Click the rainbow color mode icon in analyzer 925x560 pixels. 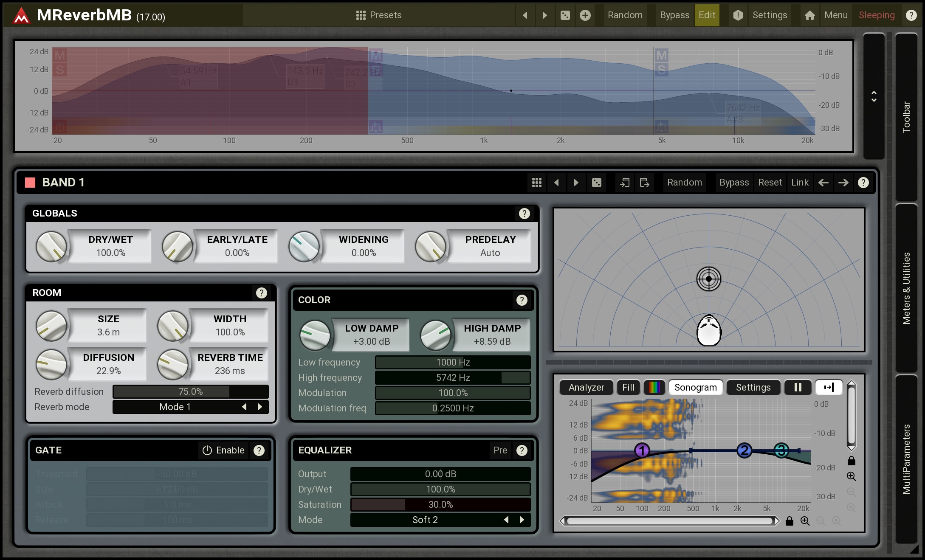[654, 387]
